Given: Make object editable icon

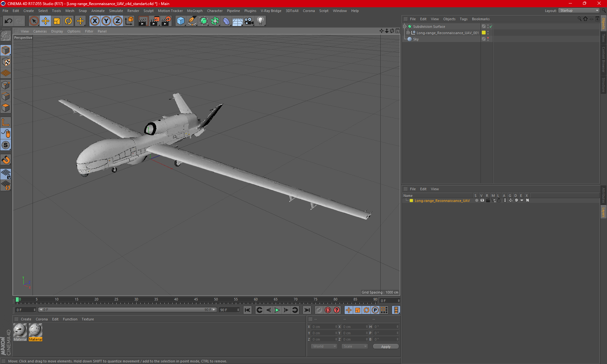Looking at the screenshot, I should [6, 36].
